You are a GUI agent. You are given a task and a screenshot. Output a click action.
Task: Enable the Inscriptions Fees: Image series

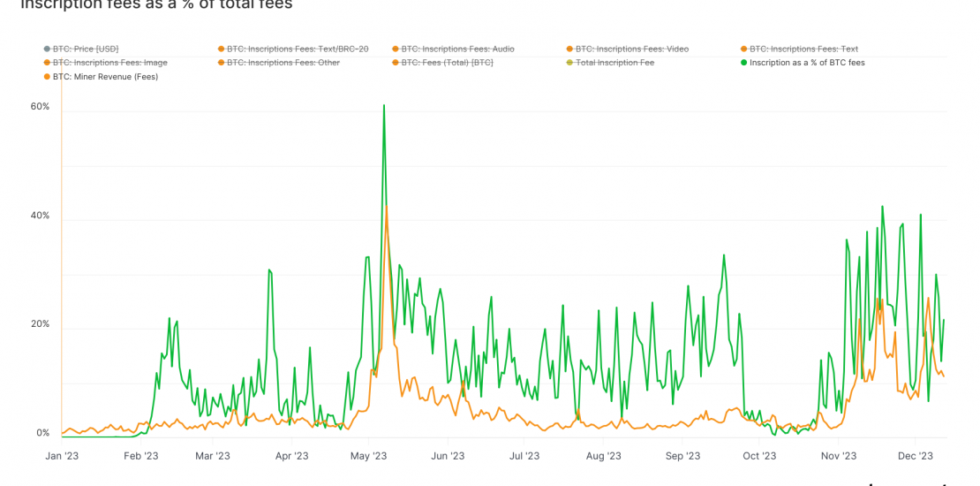(x=109, y=64)
